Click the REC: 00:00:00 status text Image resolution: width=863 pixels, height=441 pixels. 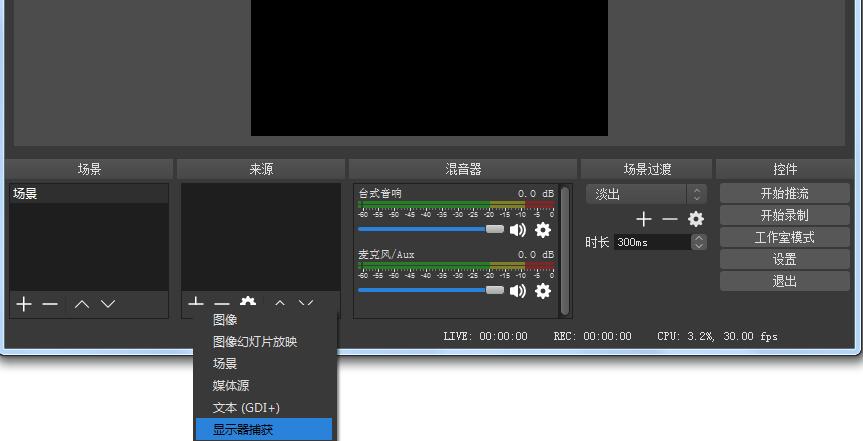click(593, 336)
